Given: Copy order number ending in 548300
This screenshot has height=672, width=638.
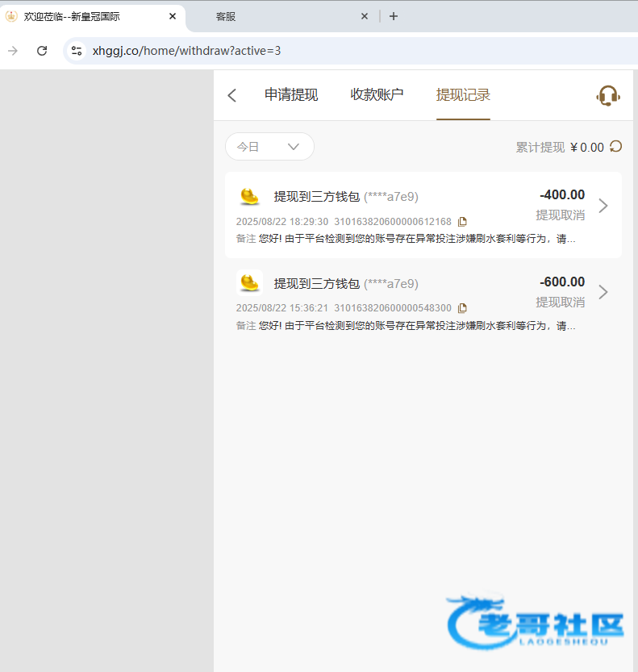Looking at the screenshot, I should coord(462,308).
